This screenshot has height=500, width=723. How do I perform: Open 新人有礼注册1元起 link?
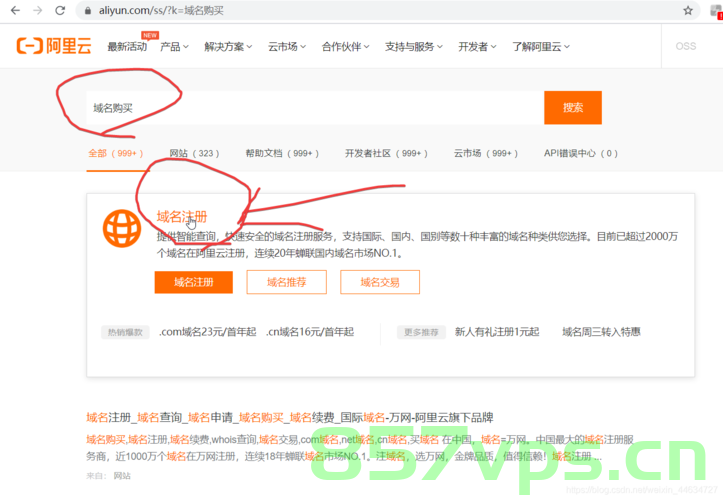click(x=497, y=332)
